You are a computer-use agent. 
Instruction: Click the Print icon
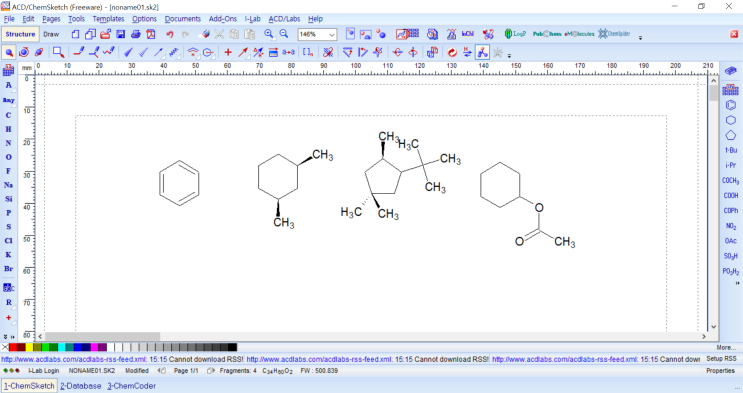point(136,34)
